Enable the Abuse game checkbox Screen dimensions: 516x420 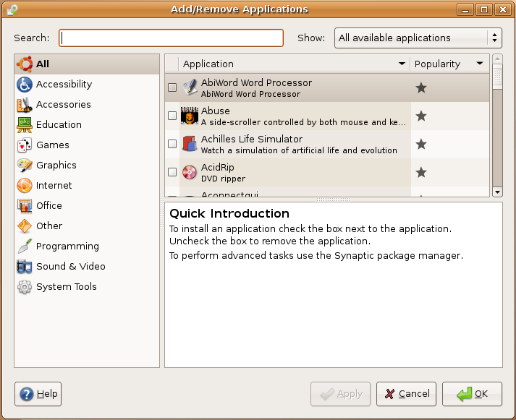click(x=172, y=116)
